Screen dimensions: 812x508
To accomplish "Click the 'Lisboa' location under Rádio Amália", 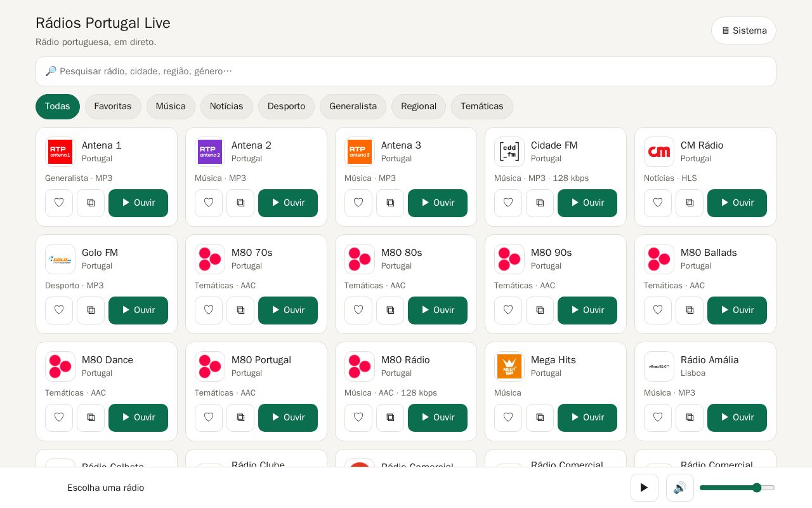I will 693,373.
